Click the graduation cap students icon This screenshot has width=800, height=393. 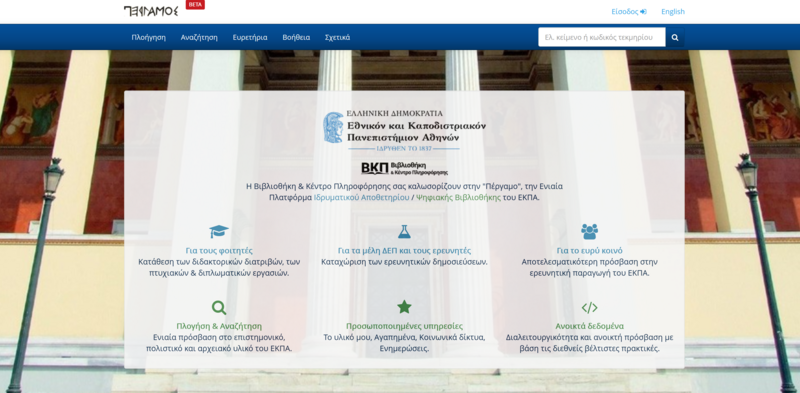click(x=219, y=232)
